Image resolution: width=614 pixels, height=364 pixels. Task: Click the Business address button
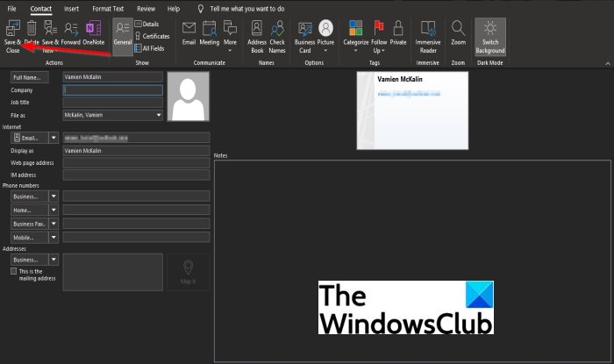click(x=29, y=260)
